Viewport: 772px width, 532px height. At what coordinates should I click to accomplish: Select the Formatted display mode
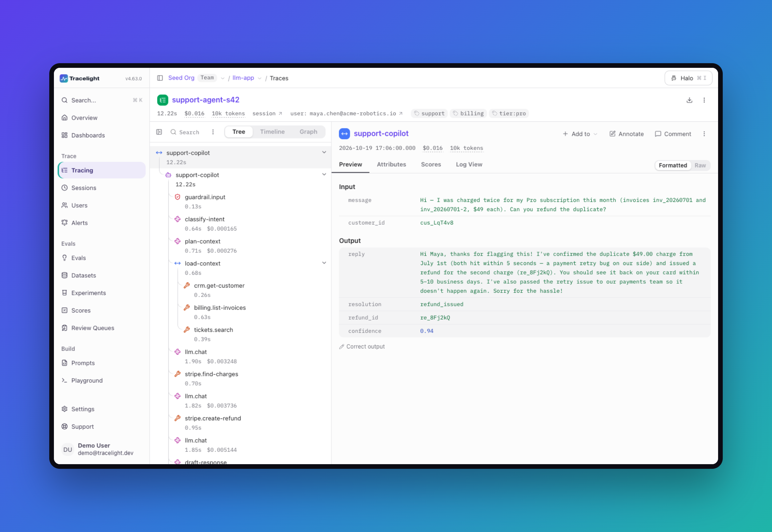click(x=673, y=165)
